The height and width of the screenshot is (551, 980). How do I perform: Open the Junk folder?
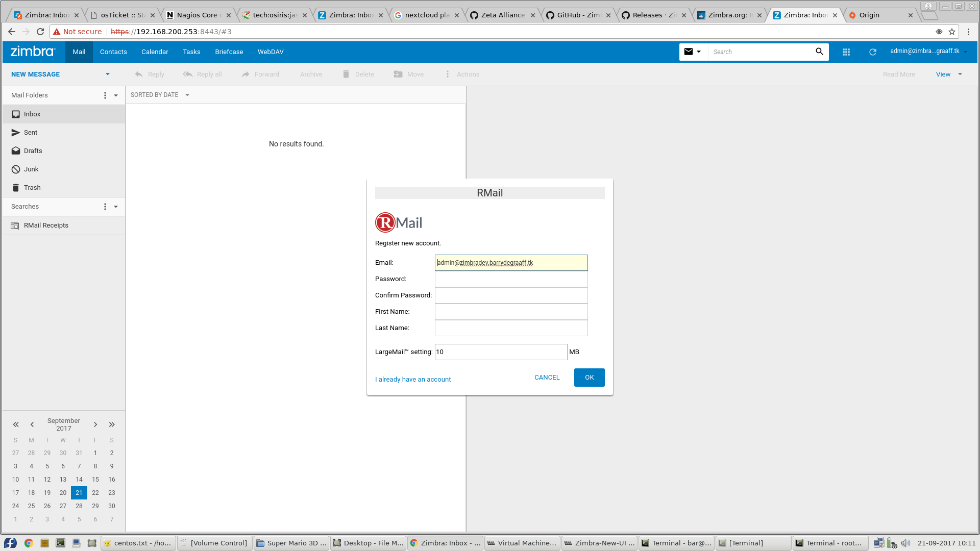click(x=31, y=169)
